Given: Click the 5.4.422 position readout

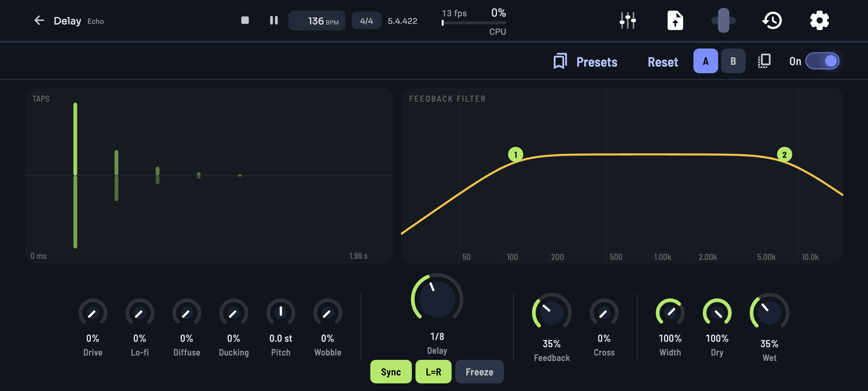Looking at the screenshot, I should click(402, 21).
